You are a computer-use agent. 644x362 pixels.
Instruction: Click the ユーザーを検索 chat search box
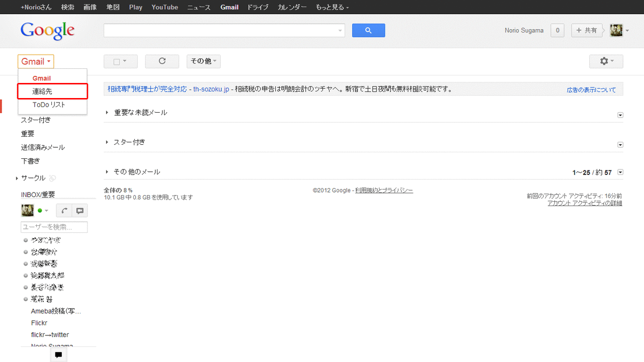click(x=54, y=227)
